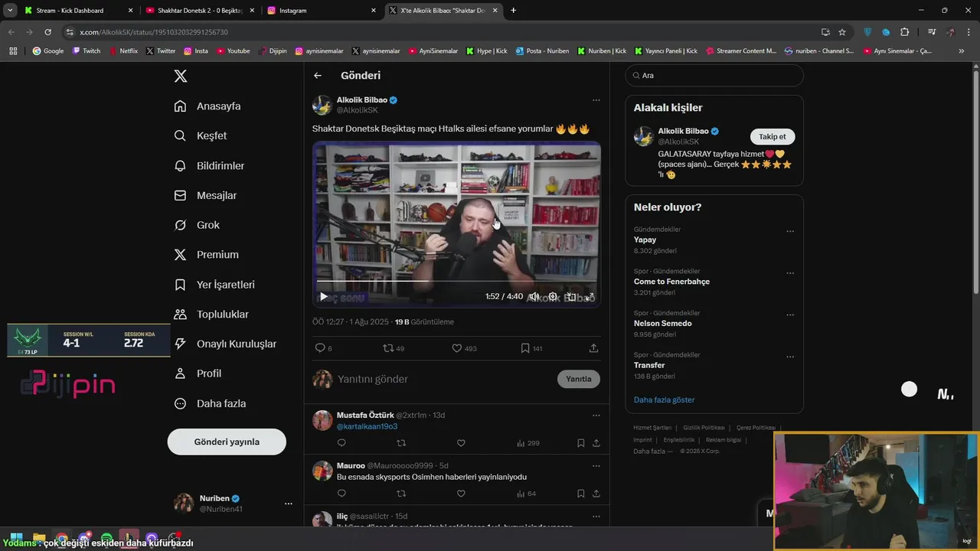Open Nelson Semedo trend options
This screenshot has width=980, height=551.
coord(790,315)
